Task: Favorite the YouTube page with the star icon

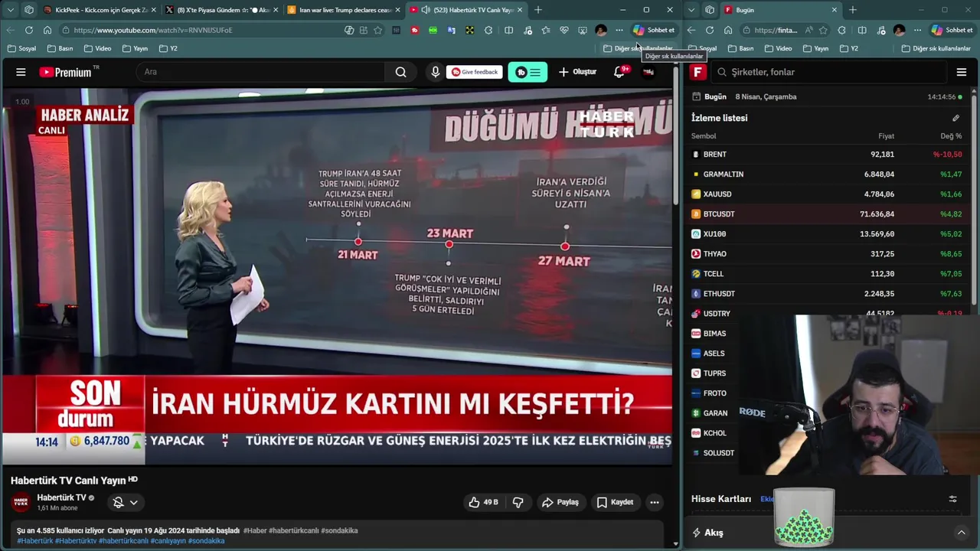Action: tap(377, 30)
